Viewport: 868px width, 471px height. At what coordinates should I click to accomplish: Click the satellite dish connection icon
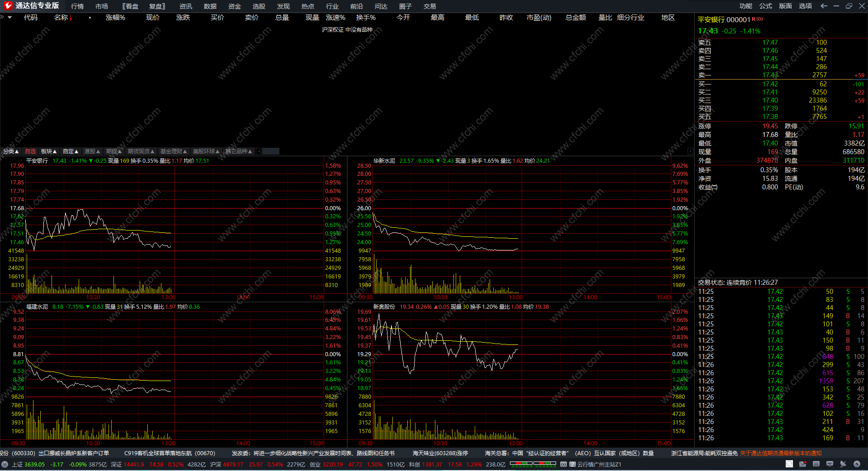click(843, 464)
